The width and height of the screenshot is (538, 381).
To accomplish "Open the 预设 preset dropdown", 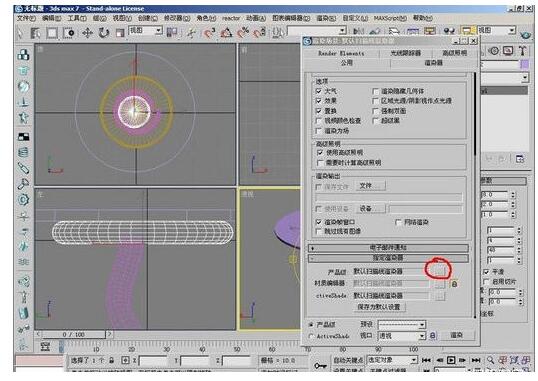I will (x=401, y=324).
